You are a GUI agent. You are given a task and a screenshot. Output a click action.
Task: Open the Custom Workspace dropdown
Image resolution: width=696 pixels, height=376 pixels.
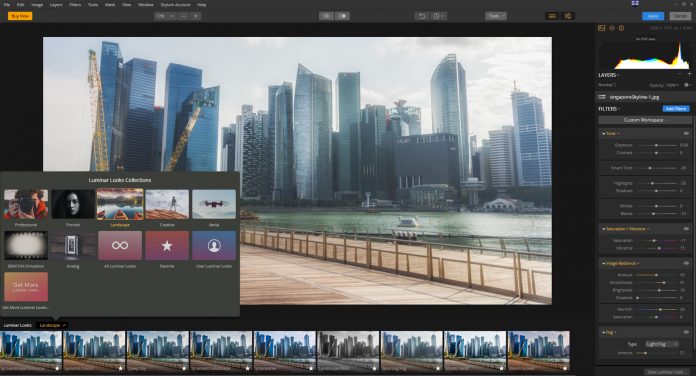[645, 120]
